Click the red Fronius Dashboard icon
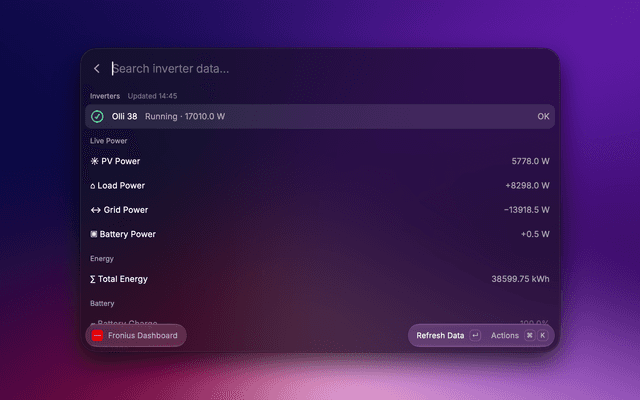 coord(97,336)
